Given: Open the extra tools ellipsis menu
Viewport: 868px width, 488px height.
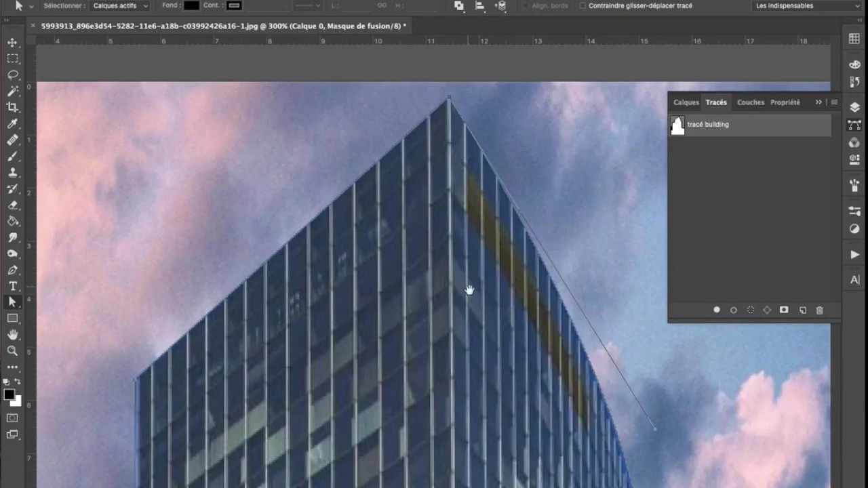Looking at the screenshot, I should (12, 367).
